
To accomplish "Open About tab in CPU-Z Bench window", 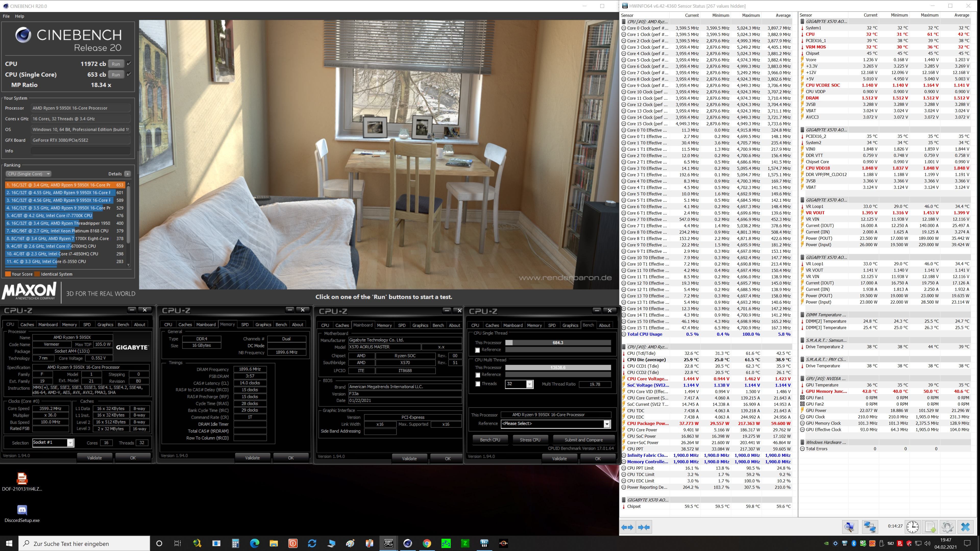I will tap(605, 325).
